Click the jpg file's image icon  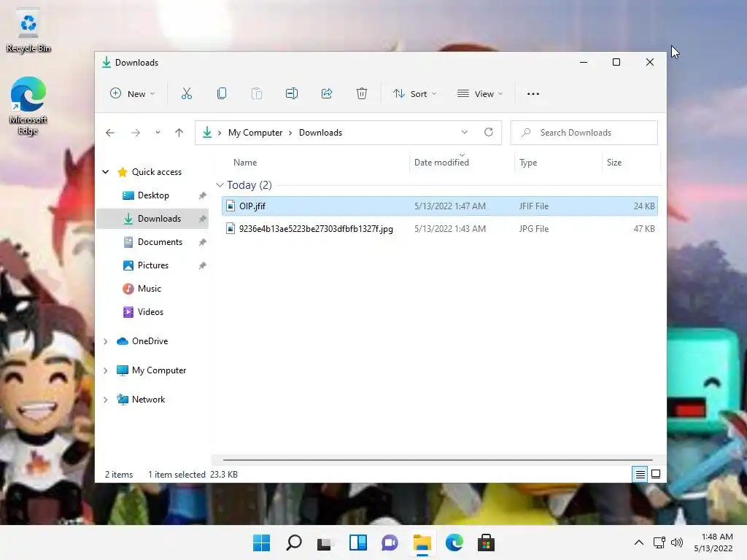coord(231,228)
